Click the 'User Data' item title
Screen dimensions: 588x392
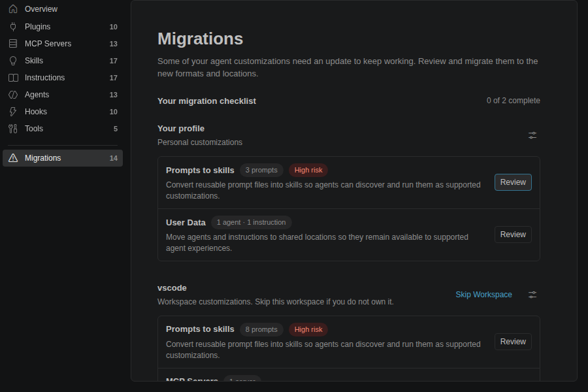[x=186, y=222]
